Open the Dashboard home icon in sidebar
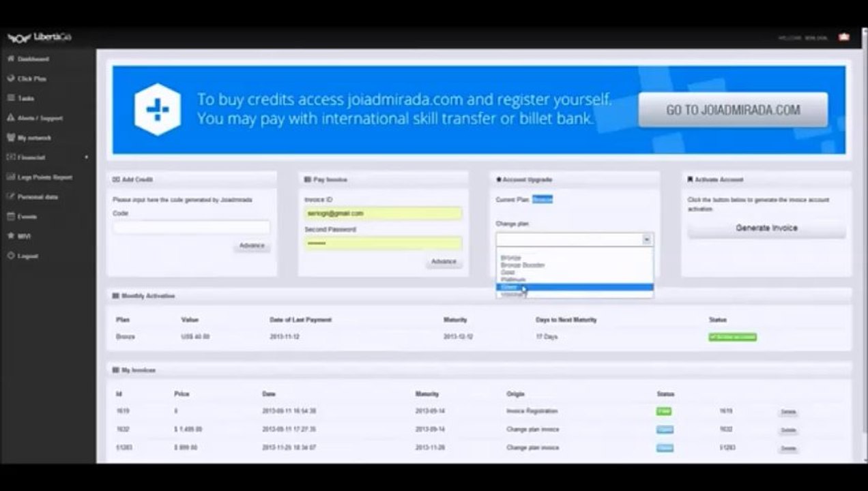This screenshot has width=868, height=491. coord(11,59)
